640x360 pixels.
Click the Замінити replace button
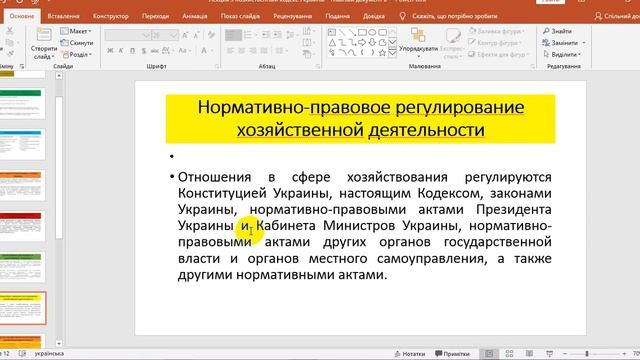(560, 43)
